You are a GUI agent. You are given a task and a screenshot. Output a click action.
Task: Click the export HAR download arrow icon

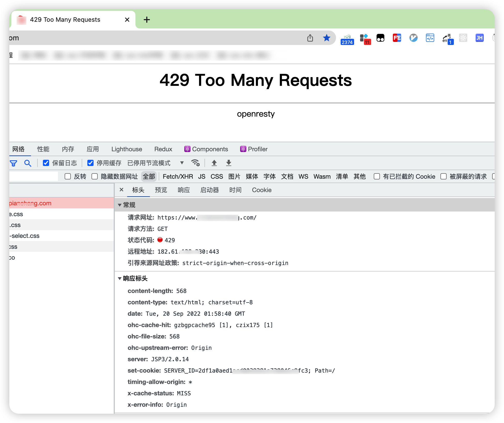pos(228,163)
